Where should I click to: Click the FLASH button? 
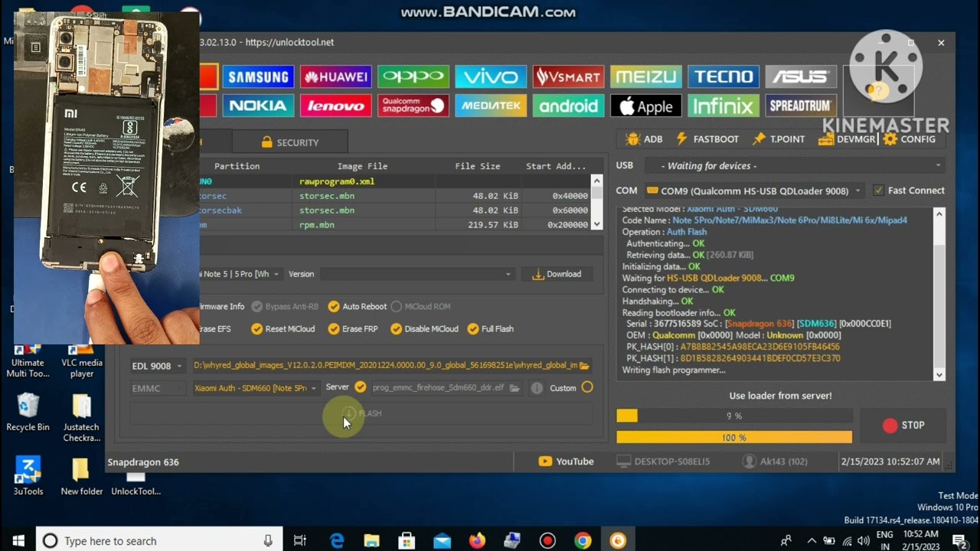tap(361, 413)
